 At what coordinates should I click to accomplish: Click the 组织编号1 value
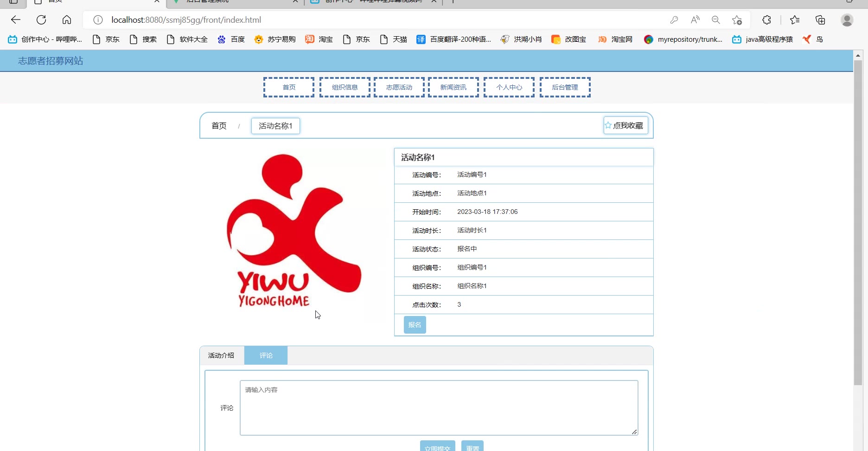click(x=472, y=267)
